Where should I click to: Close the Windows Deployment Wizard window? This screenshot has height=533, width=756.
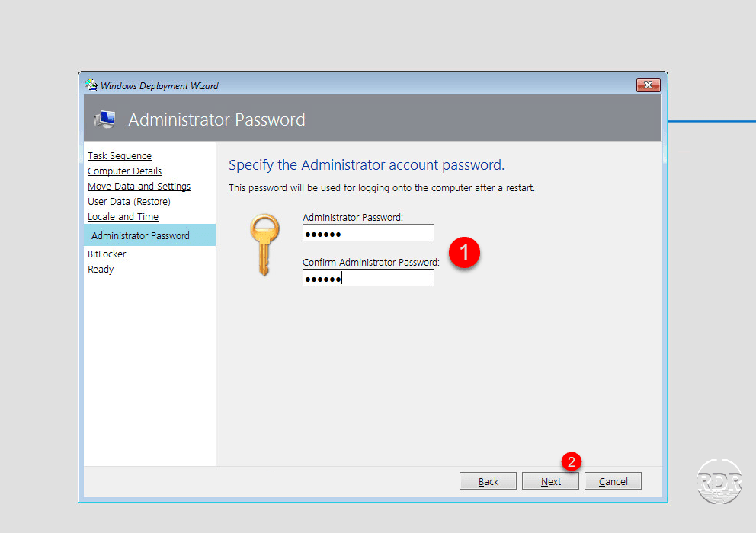(648, 85)
